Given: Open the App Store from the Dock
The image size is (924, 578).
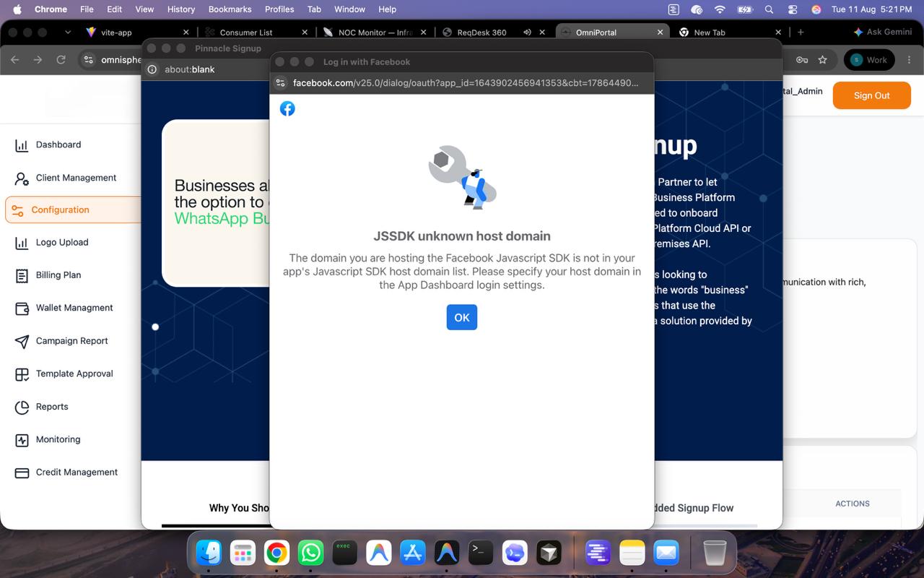Looking at the screenshot, I should [413, 553].
